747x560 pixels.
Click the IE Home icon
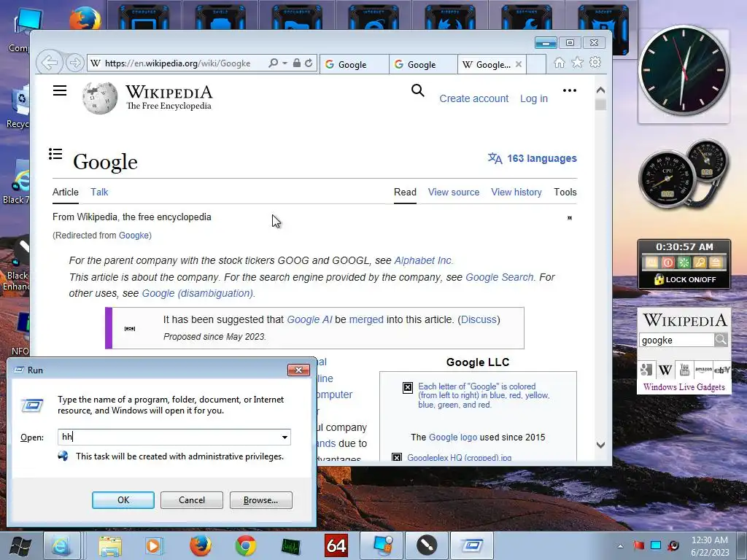pos(560,63)
